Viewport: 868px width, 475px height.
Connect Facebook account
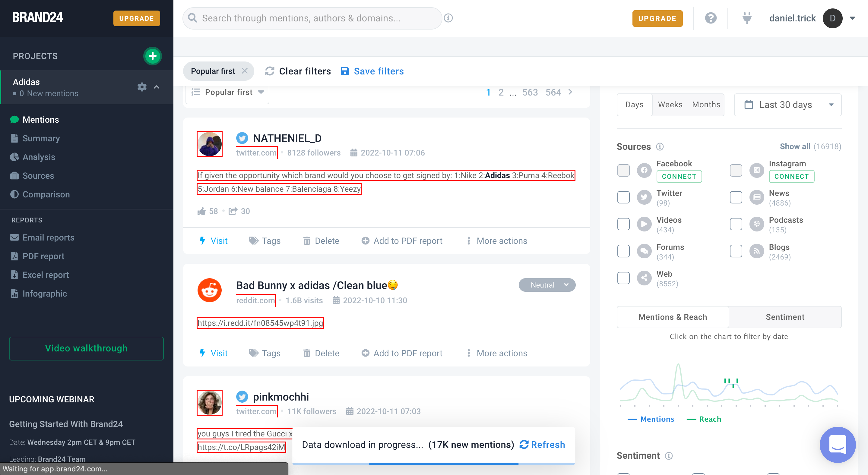pos(679,176)
